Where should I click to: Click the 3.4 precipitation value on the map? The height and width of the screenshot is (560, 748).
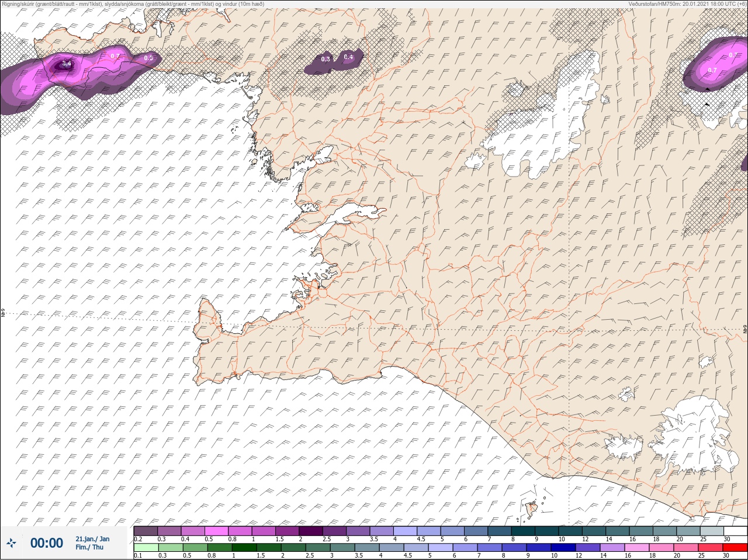click(x=65, y=63)
